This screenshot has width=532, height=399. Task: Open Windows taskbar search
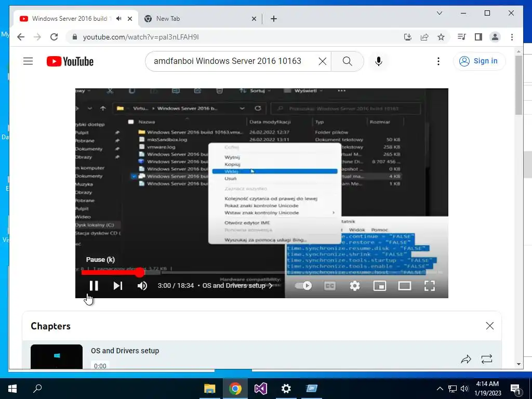tap(37, 389)
